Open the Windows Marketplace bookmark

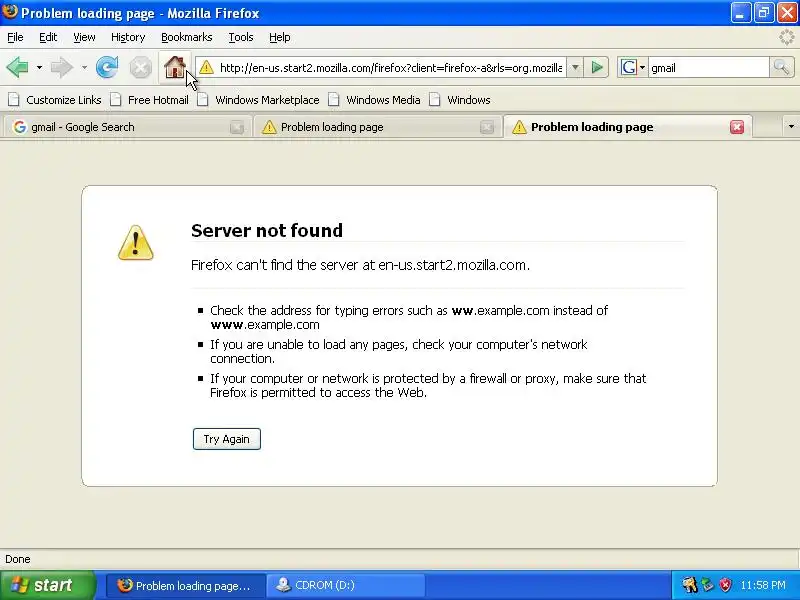click(x=258, y=100)
